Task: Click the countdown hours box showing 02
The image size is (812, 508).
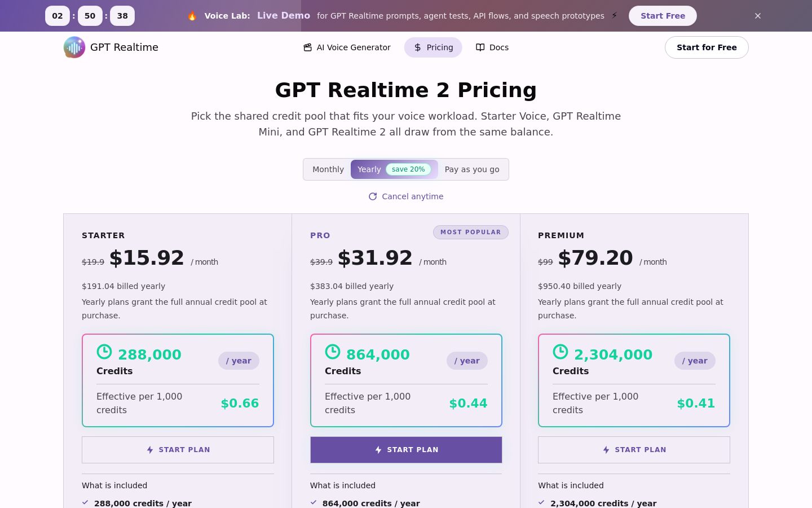Action: point(58,16)
